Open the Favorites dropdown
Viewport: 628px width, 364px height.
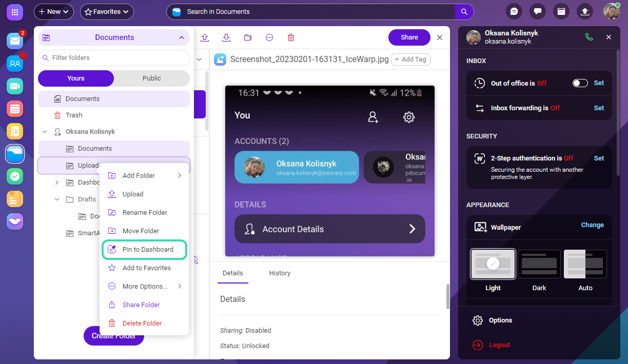(107, 12)
